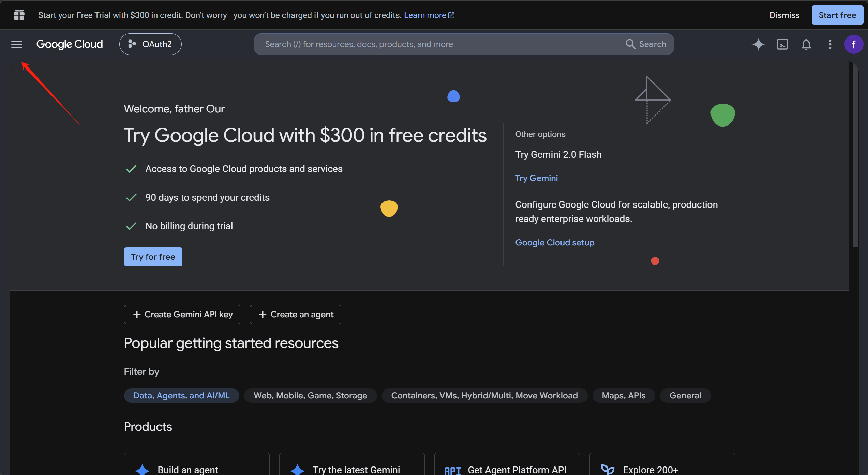
Task: Click the Start free button
Action: click(x=837, y=15)
